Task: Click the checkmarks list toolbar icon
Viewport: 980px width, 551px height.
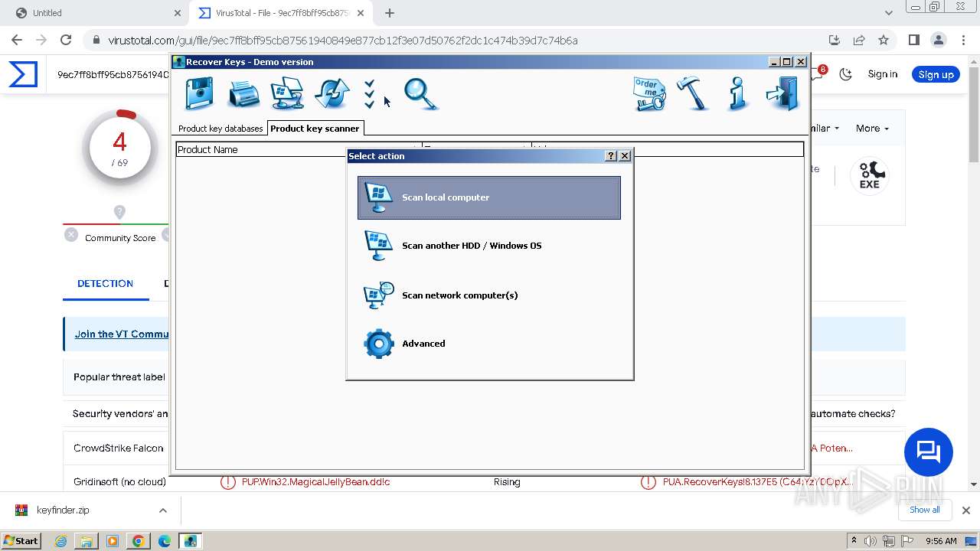Action: 370,94
